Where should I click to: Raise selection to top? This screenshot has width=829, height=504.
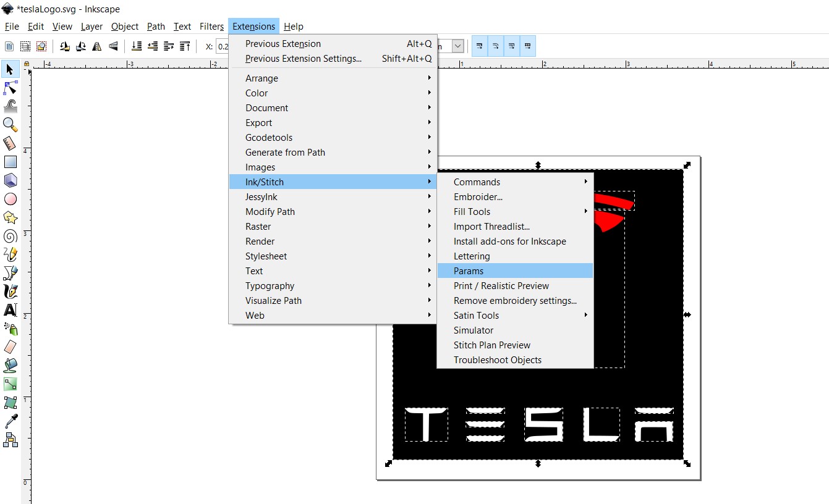click(185, 46)
